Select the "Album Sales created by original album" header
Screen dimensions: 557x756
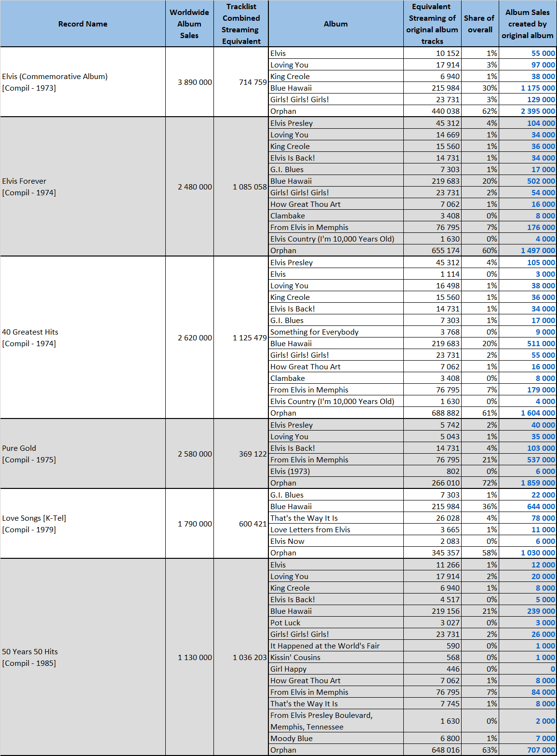pos(528,24)
